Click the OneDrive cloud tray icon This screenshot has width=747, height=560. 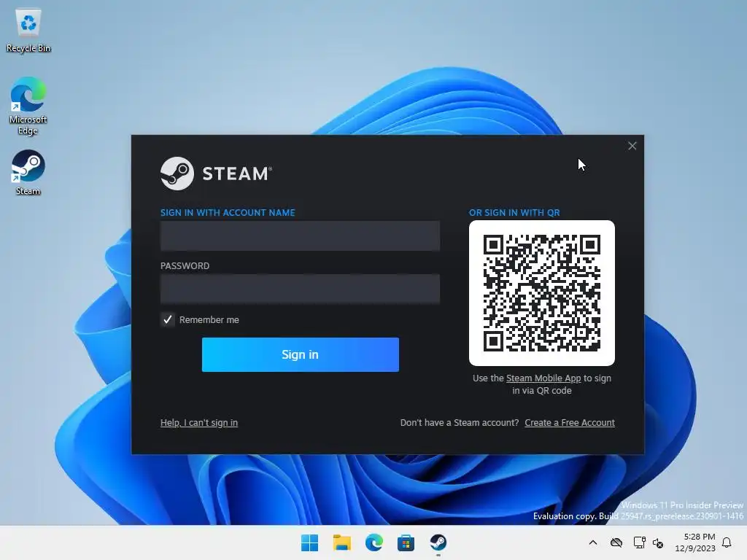pos(616,542)
